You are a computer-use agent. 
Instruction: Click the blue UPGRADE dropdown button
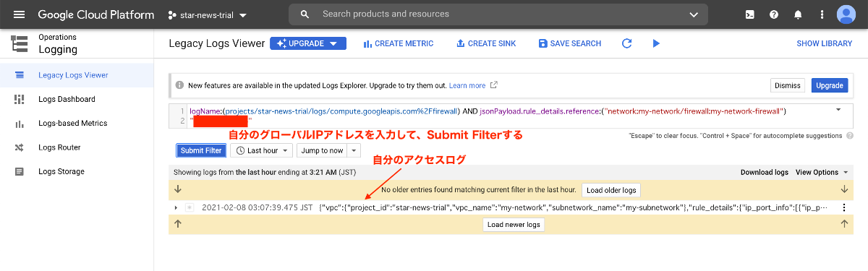[308, 43]
